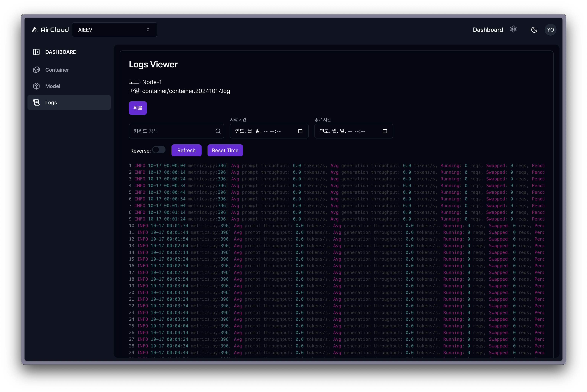Click the magnifier search icon
Image resolution: width=587 pixels, height=392 pixels.
click(x=218, y=131)
